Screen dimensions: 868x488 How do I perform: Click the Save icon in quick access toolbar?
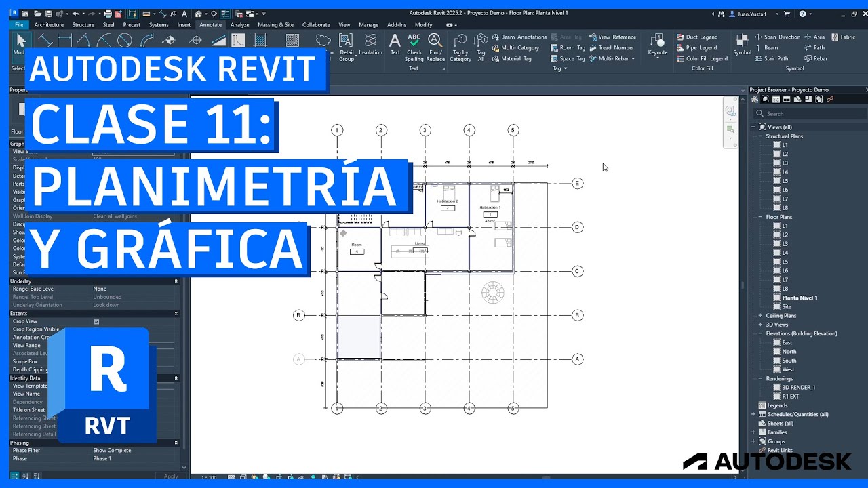point(49,14)
